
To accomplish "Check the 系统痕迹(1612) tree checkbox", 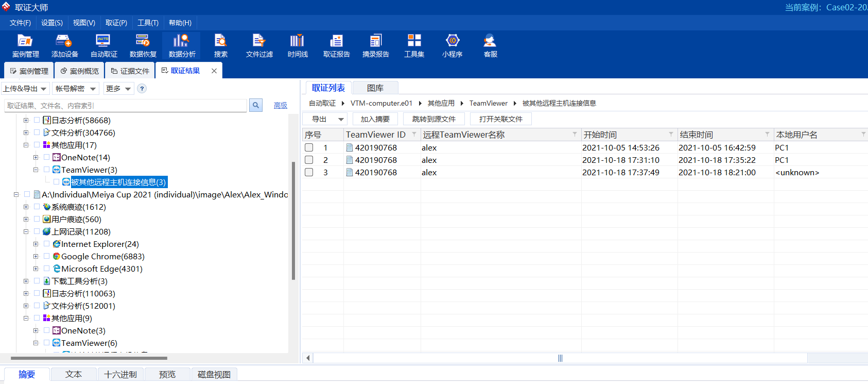I will pos(37,207).
